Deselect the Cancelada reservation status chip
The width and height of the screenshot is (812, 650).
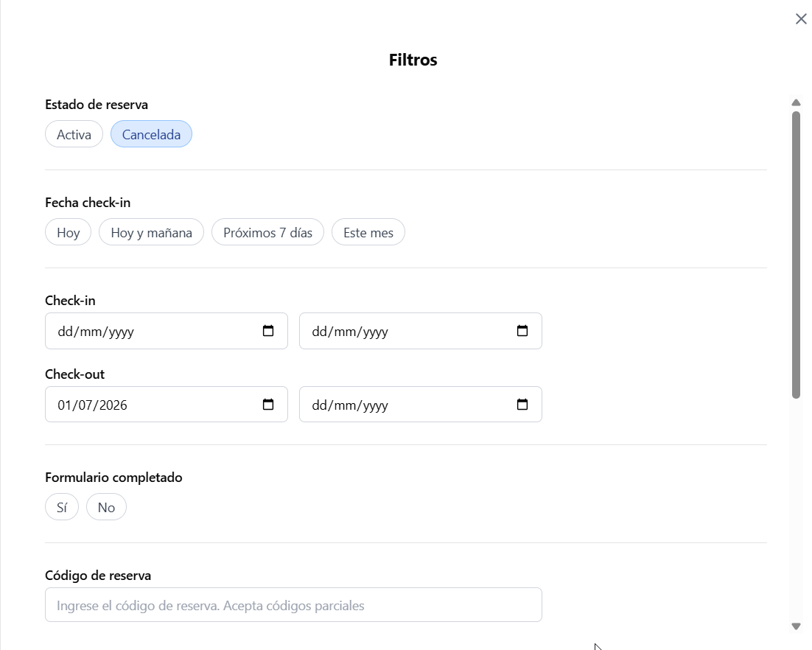coord(151,134)
